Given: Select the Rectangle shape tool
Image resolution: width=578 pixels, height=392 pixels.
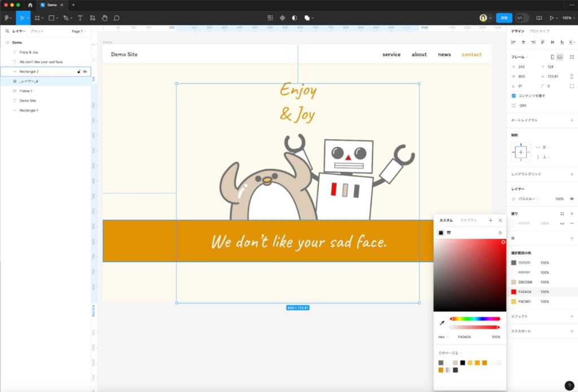Looking at the screenshot, I should click(51, 17).
